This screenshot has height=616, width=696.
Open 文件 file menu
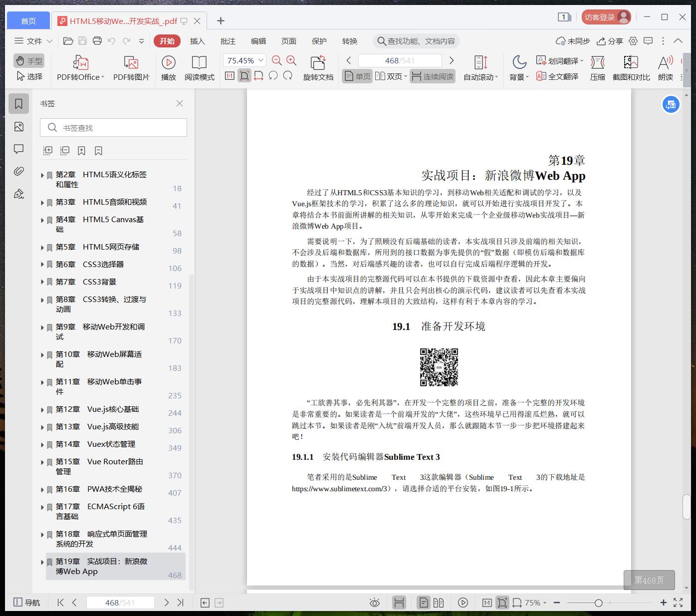coord(33,41)
